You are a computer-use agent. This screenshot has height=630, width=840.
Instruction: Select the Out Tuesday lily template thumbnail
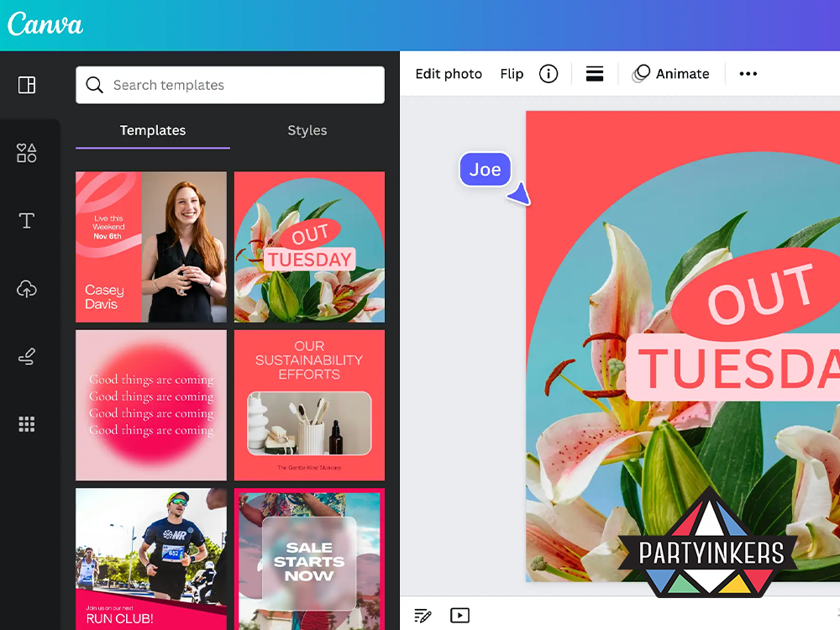[x=310, y=247]
